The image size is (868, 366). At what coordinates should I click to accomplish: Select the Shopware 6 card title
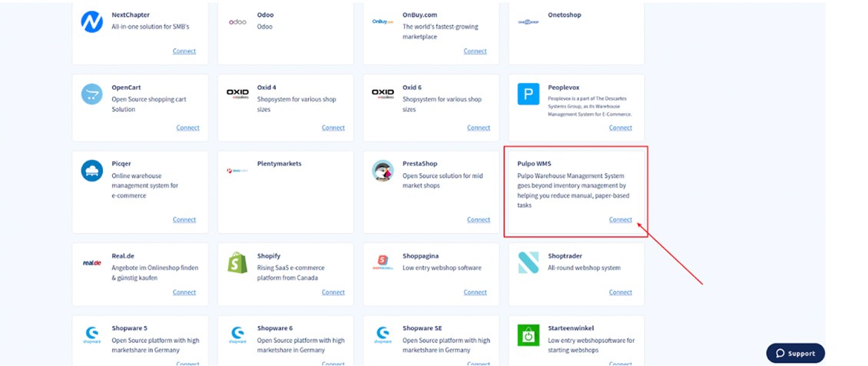coord(275,328)
